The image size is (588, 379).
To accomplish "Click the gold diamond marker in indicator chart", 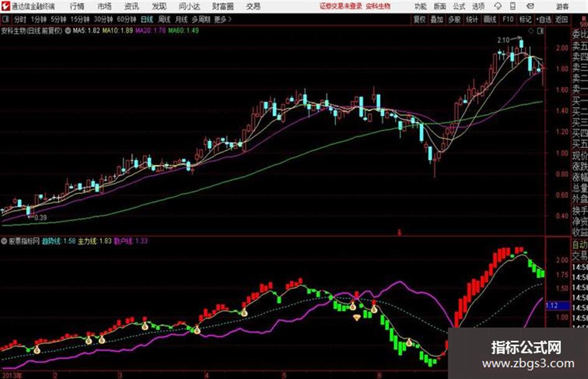I will 357,318.
